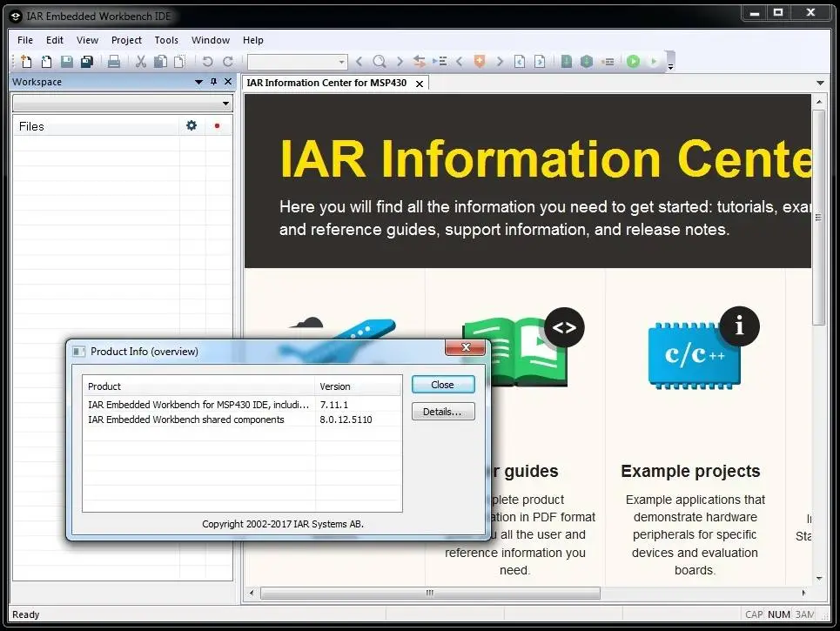The height and width of the screenshot is (631, 840).
Task: Open the toolbar overflow options arrow
Action: point(671,68)
